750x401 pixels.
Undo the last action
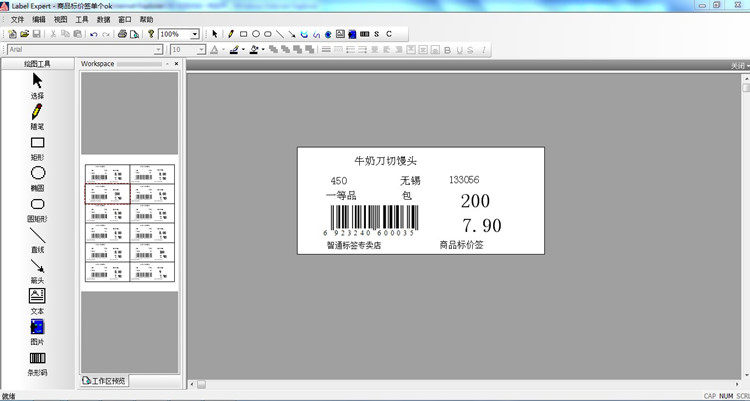tap(94, 34)
